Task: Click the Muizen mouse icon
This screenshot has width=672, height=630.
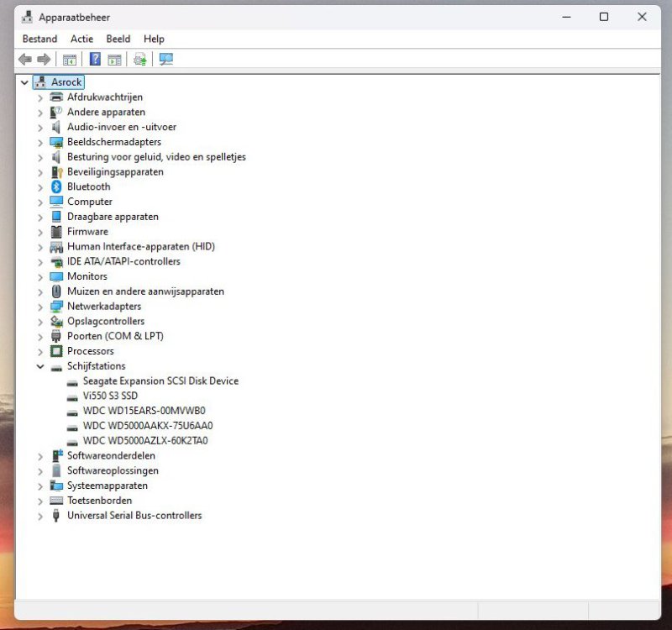Action: pyautogui.click(x=56, y=291)
